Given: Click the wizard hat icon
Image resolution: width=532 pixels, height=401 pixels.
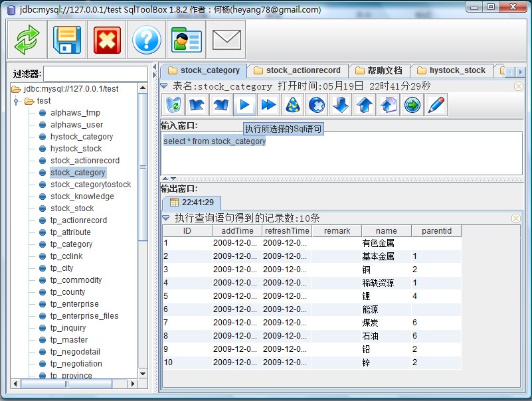Looking at the screenshot, I should point(293,105).
